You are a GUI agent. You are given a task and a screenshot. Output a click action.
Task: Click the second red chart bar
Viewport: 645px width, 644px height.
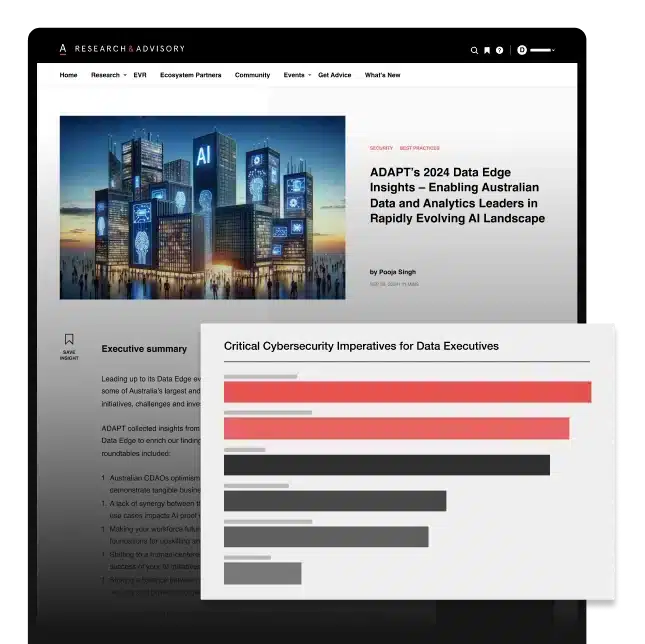(397, 428)
